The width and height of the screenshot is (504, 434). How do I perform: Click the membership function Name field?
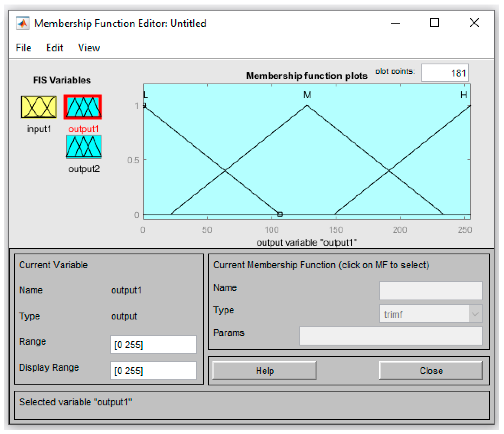(x=431, y=291)
